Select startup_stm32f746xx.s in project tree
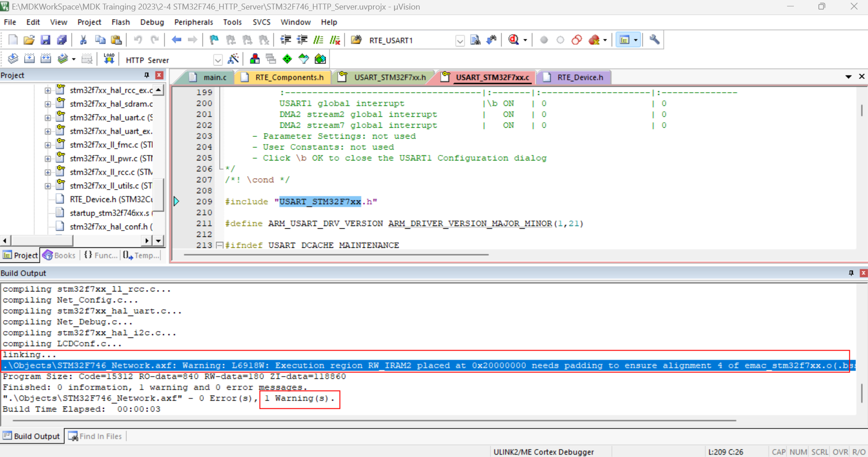The width and height of the screenshot is (868, 457). (109, 213)
